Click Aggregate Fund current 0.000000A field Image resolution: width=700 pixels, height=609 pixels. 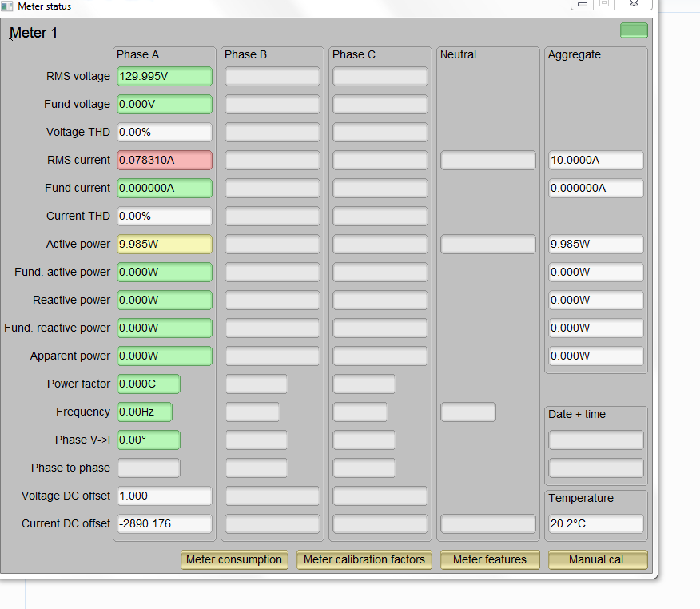[x=596, y=188]
